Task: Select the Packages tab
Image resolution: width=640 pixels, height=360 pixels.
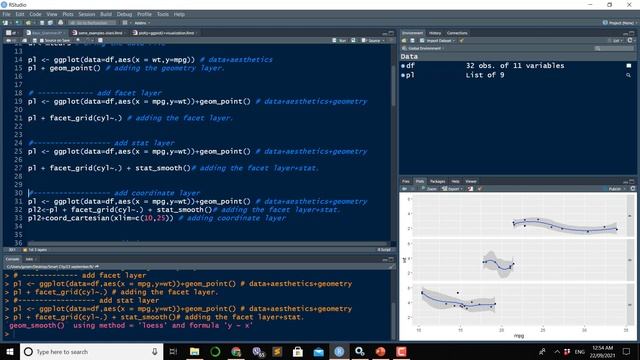Action: [x=437, y=181]
